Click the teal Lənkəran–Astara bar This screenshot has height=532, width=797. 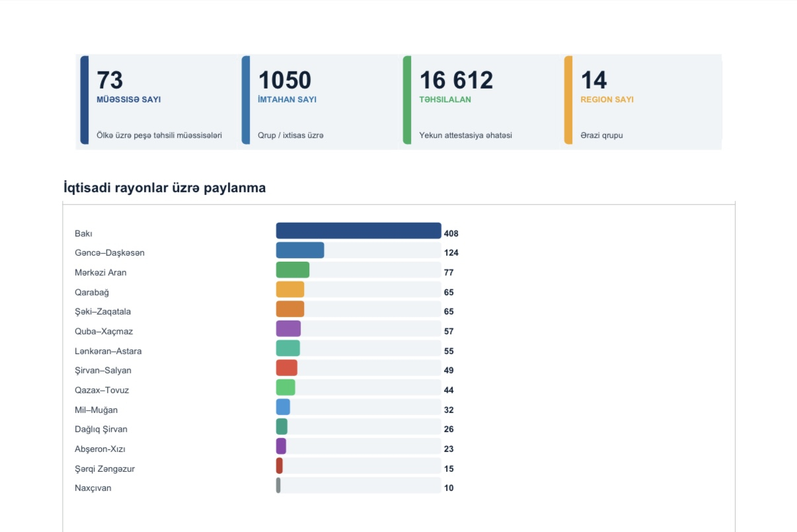pyautogui.click(x=288, y=348)
